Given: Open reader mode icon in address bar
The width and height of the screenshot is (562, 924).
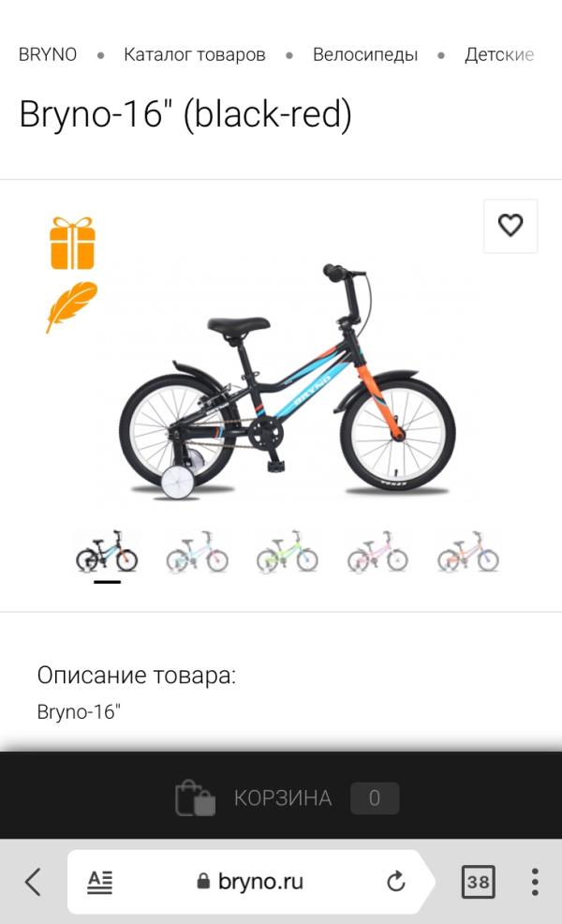Looking at the screenshot, I should pos(99,882).
